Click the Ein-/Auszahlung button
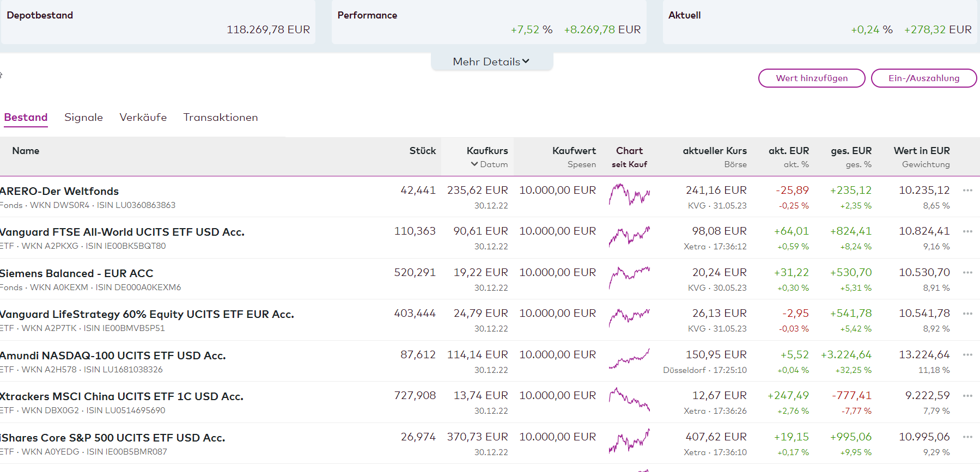The height and width of the screenshot is (472, 980). pos(923,78)
